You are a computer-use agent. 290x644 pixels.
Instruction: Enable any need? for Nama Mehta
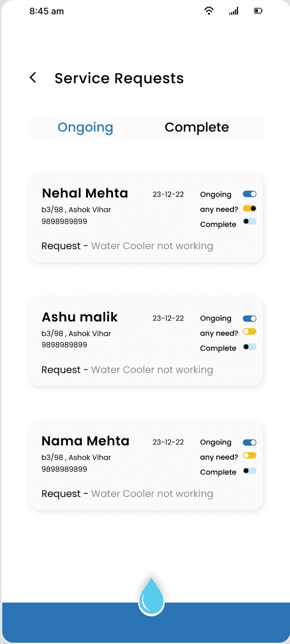click(x=250, y=456)
